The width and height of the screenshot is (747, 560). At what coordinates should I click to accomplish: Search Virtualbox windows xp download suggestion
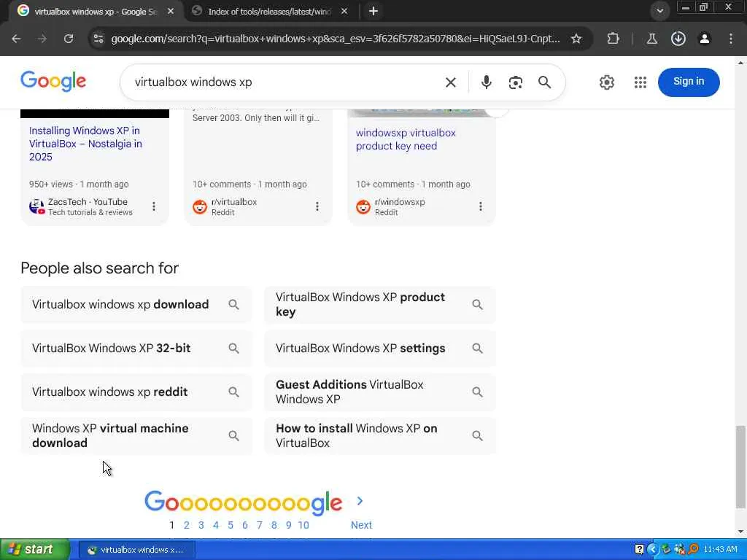click(136, 304)
